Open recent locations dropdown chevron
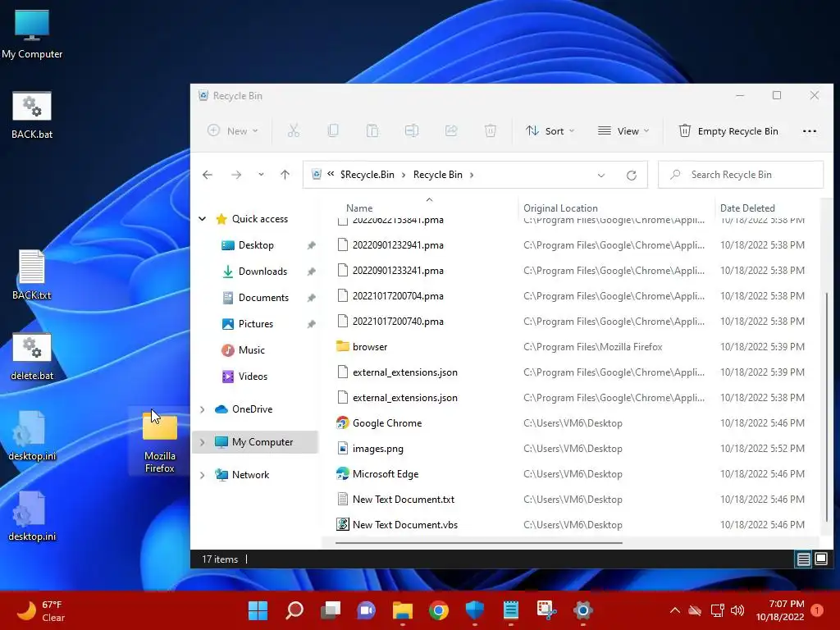840x630 pixels. tap(261, 175)
